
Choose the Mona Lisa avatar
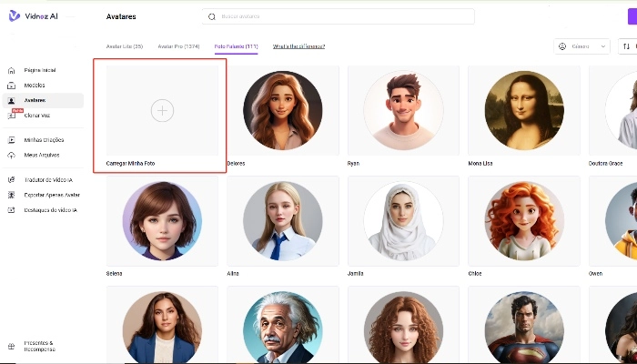[524, 110]
